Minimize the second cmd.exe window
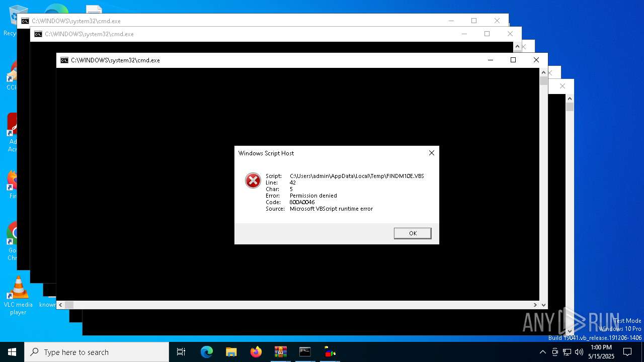This screenshot has height=362, width=644. [x=464, y=34]
